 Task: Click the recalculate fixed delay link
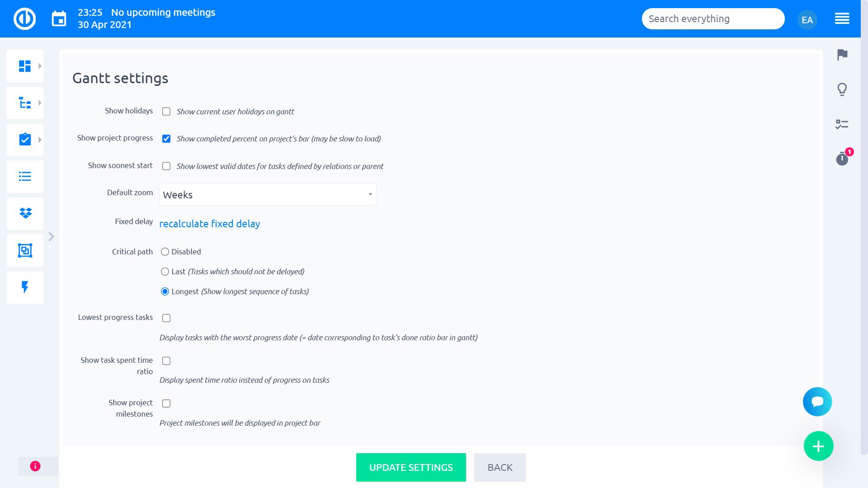pos(209,224)
